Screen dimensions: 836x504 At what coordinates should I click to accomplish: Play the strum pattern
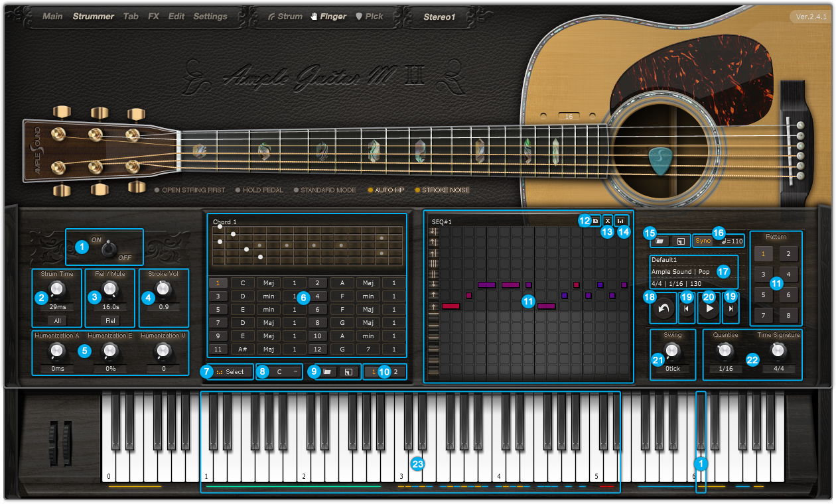tap(708, 309)
